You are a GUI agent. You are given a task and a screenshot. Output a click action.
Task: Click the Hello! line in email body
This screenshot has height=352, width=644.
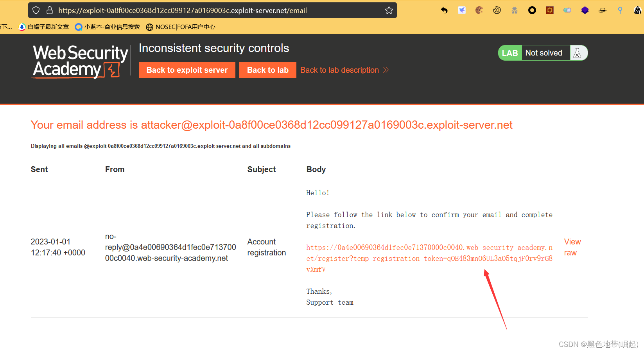[x=318, y=193]
